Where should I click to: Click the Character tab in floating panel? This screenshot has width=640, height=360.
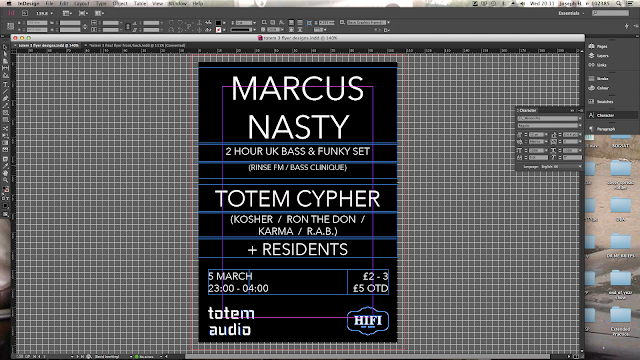click(528, 111)
